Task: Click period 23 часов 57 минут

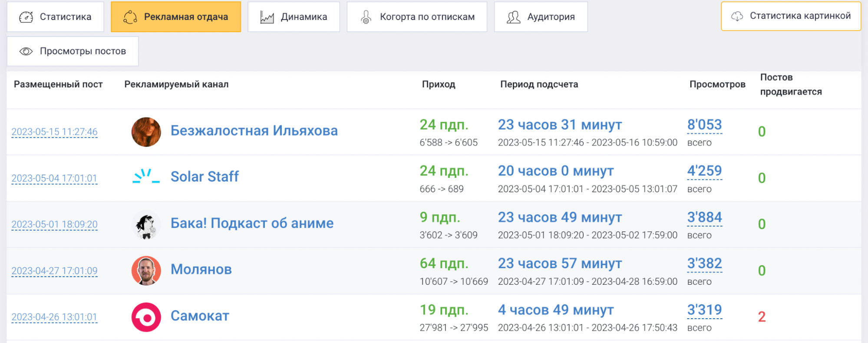Action: click(560, 263)
